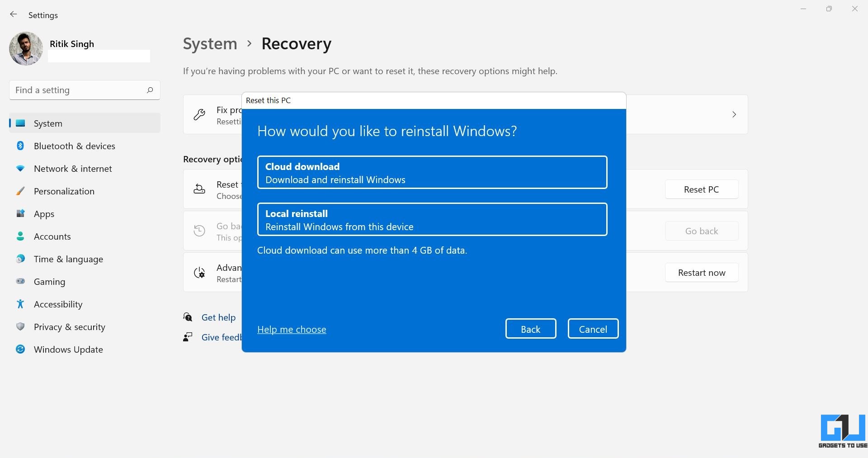Click the Restart now button
This screenshot has width=868, height=458.
pyautogui.click(x=702, y=273)
